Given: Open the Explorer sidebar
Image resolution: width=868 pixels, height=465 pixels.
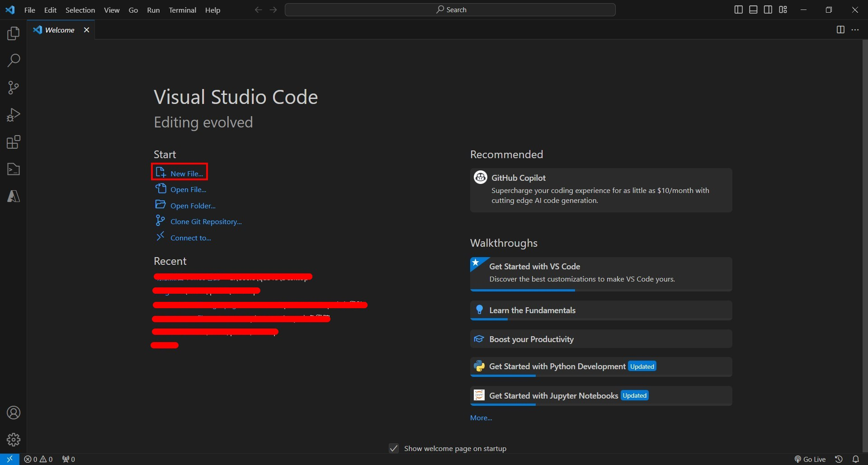Looking at the screenshot, I should tap(13, 33).
